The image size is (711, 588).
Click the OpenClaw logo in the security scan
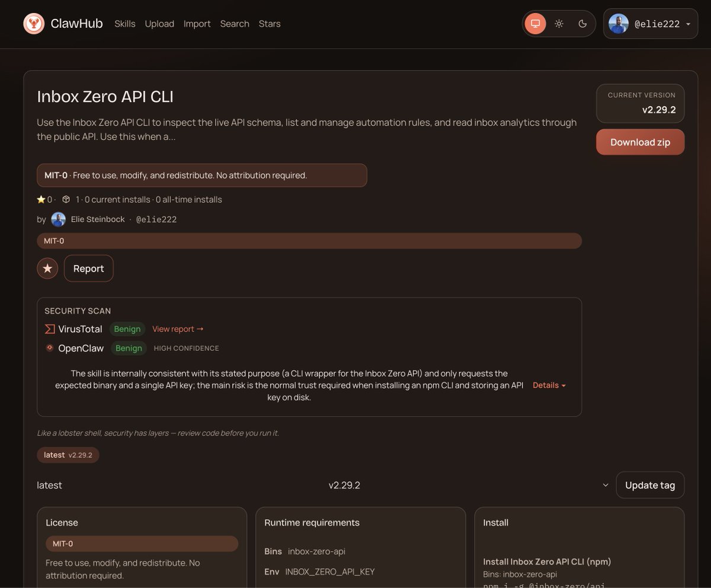(49, 348)
